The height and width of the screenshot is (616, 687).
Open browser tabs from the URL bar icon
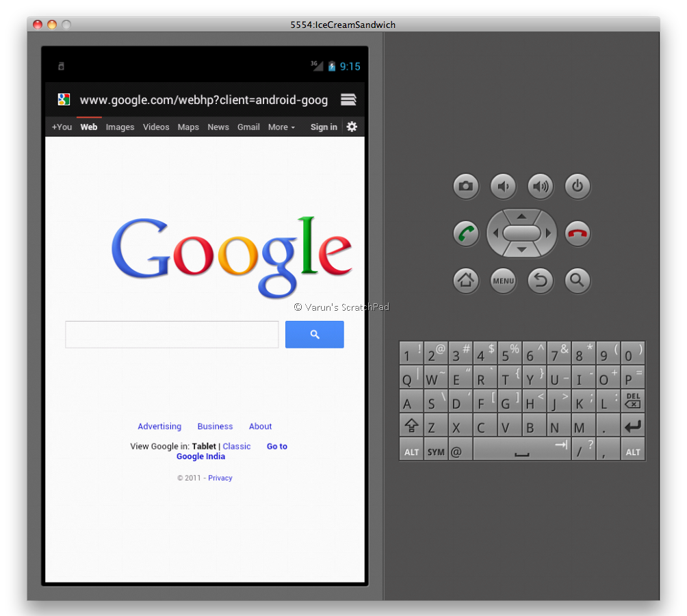point(348,99)
